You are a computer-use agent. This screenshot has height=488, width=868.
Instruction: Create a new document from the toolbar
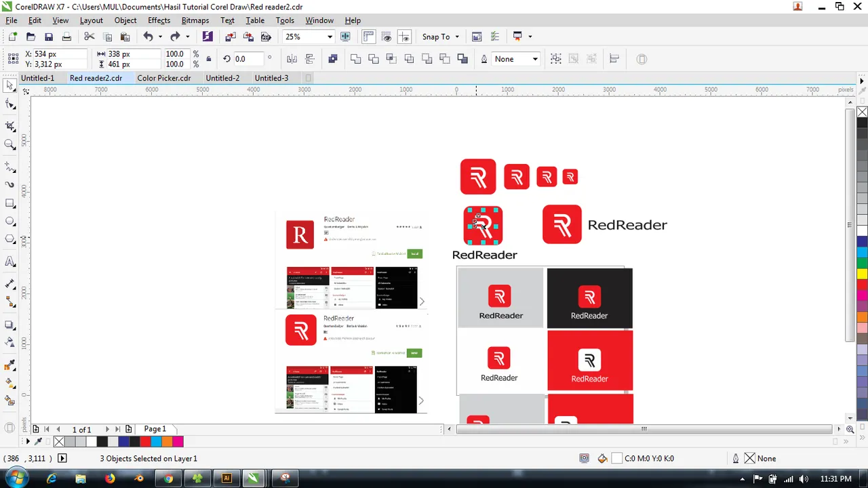[12, 37]
